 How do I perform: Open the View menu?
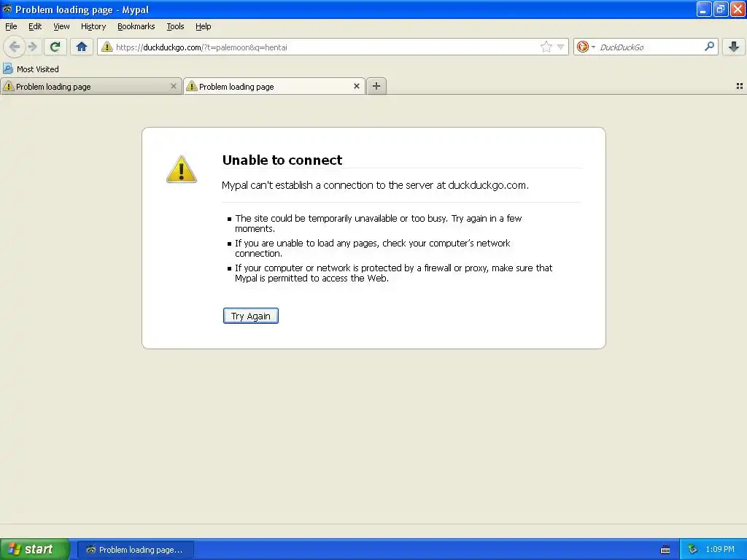pos(61,26)
